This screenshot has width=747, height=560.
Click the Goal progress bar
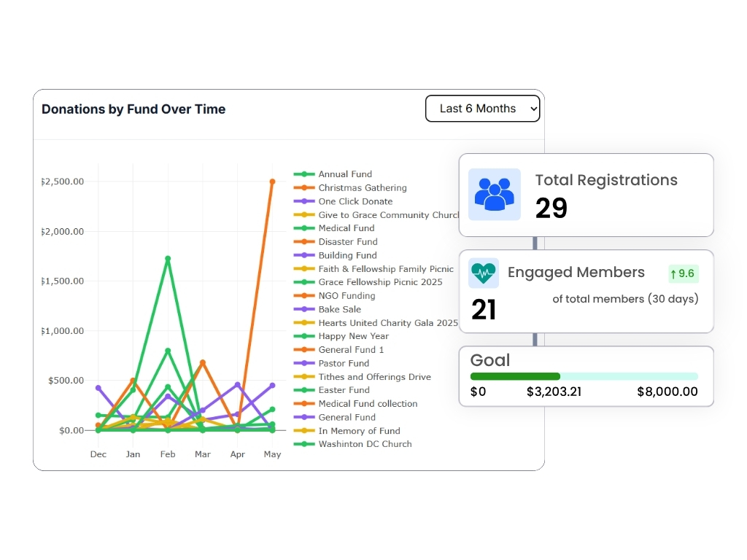584,376
